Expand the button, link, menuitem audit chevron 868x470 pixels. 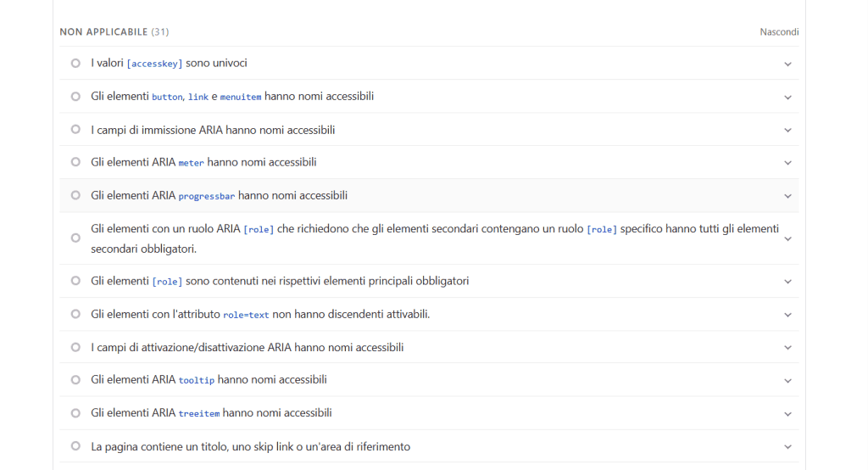point(787,98)
